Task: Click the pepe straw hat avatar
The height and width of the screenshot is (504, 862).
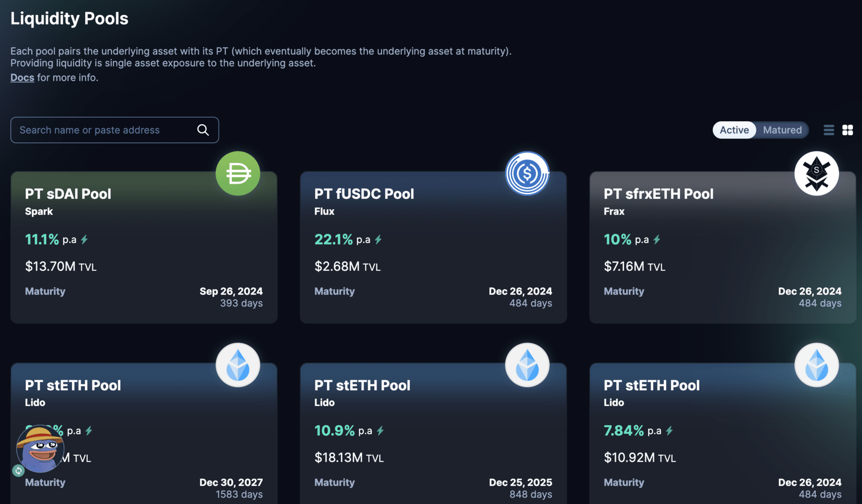Action: pos(40,449)
